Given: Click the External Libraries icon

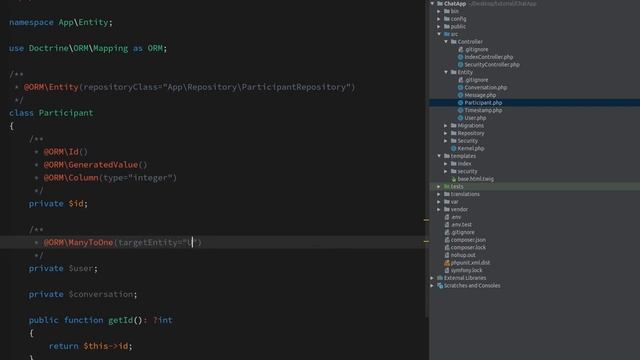Looking at the screenshot, I should coord(440,278).
